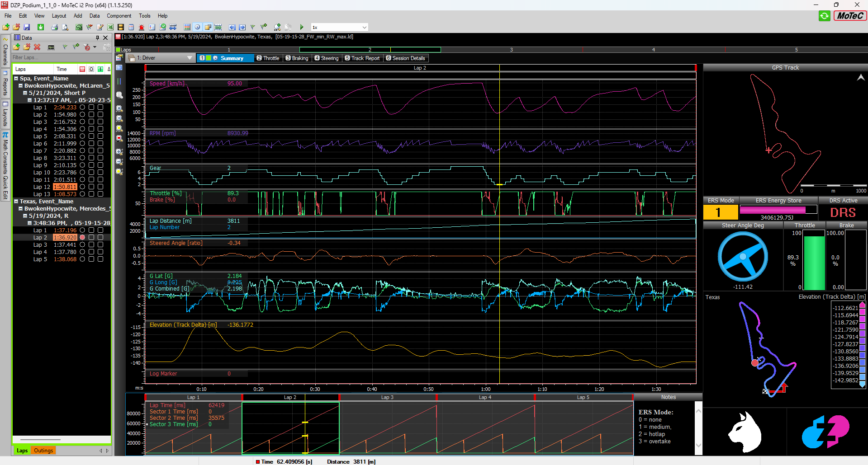Open the Session Details worksheet tab
The width and height of the screenshot is (868, 465).
coord(406,58)
